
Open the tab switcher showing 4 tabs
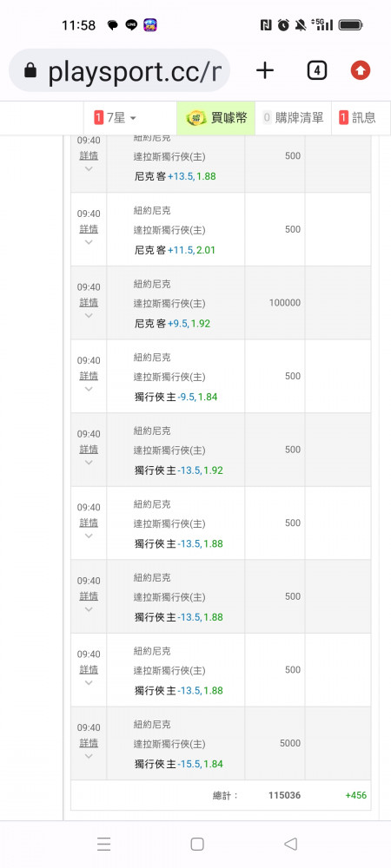[x=317, y=70]
